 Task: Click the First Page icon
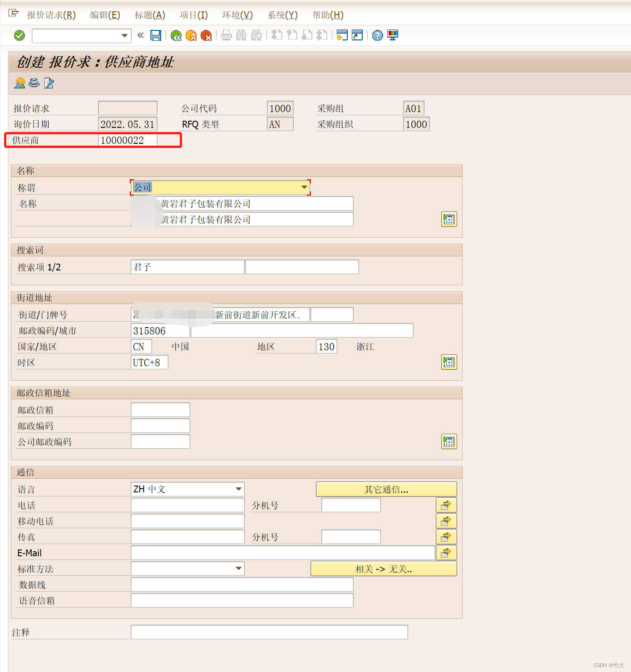277,35
